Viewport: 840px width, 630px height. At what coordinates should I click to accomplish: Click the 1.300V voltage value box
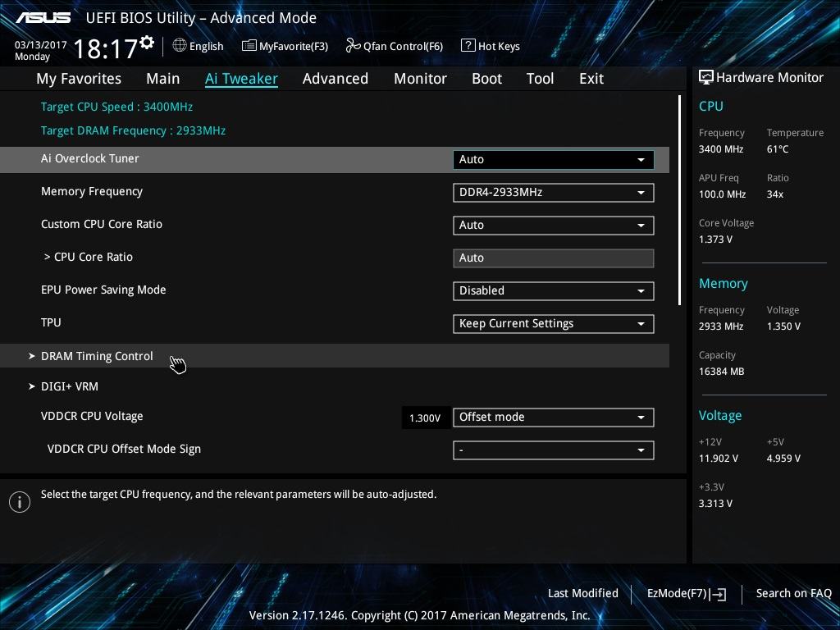point(426,418)
